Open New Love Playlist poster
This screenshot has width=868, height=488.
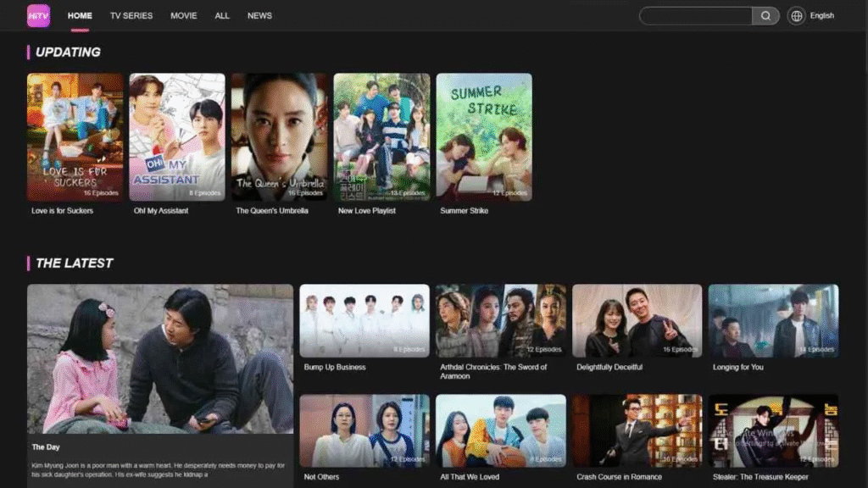[x=382, y=136]
